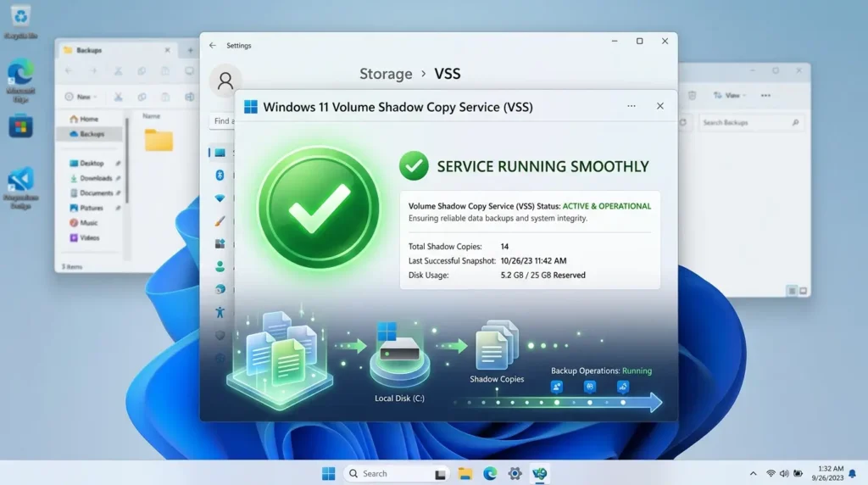Open more options (…) in VSS dialog

coord(632,106)
